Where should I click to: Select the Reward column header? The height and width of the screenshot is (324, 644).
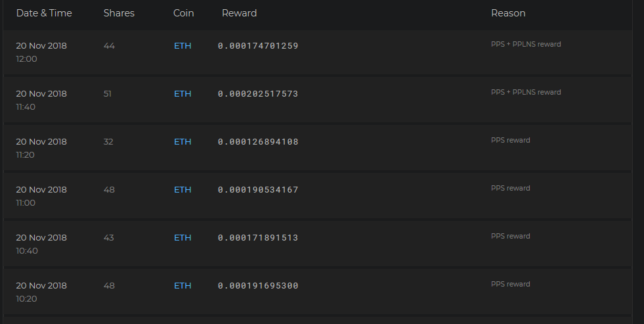(239, 13)
